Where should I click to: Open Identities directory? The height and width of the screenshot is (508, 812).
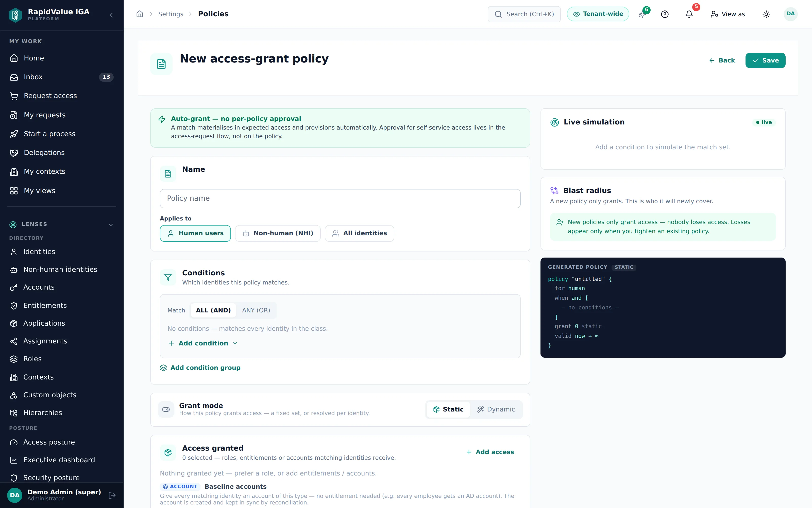pos(62,252)
